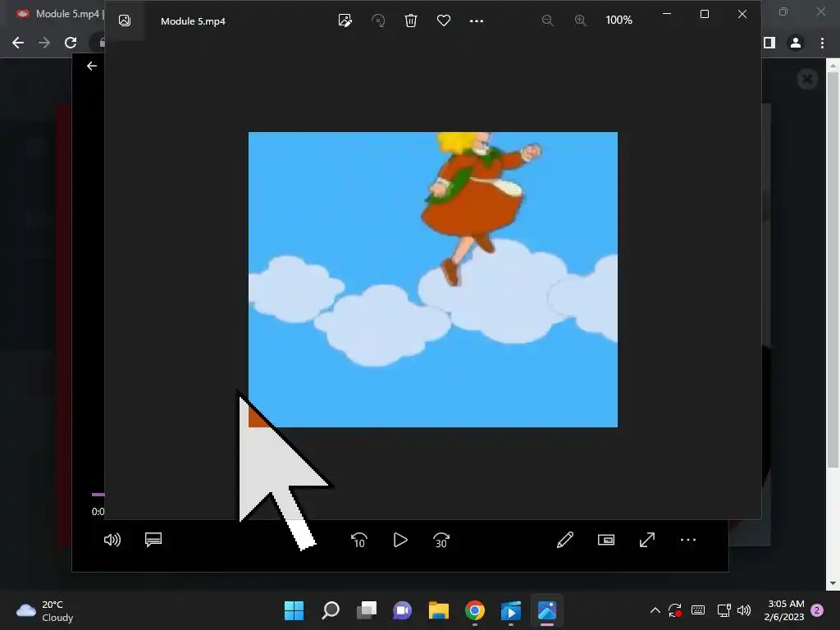Zoom out with the minus magnifier
Viewport: 840px width, 630px height.
pos(547,21)
